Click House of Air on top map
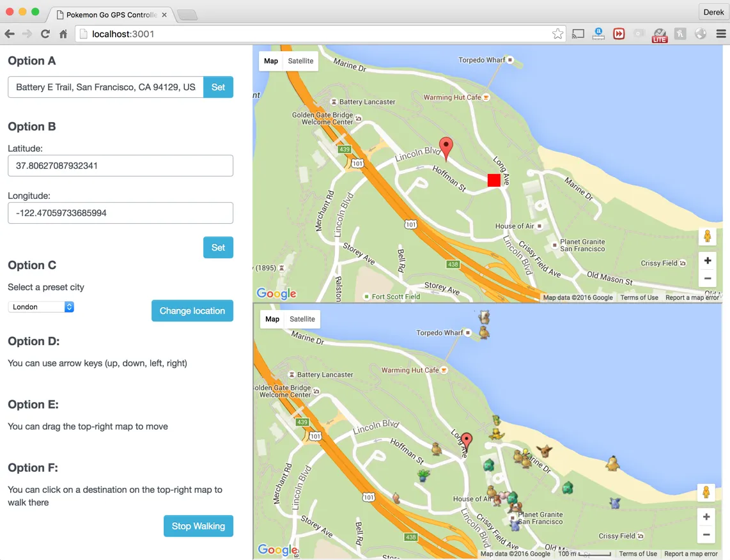Viewport: 730px width, 560px height. click(x=518, y=226)
